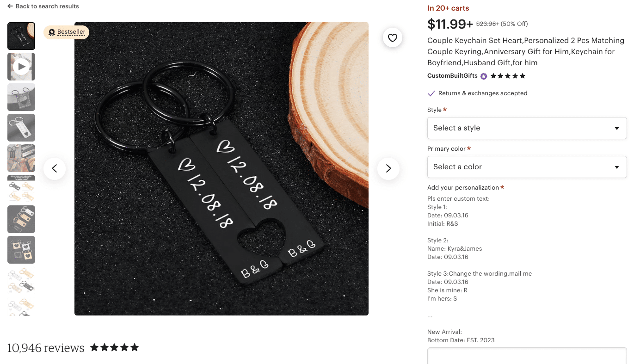Select first black keychain thumbnail
Image resolution: width=634 pixels, height=364 pixels.
(x=21, y=36)
